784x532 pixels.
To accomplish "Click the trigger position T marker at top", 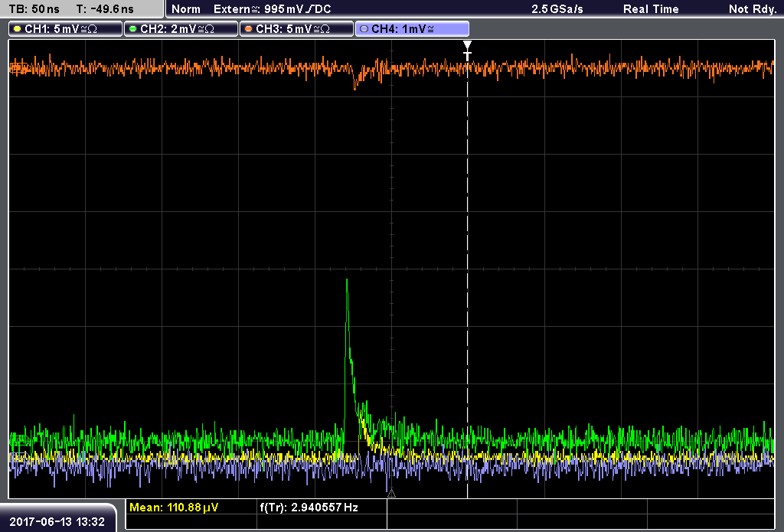I will click(x=467, y=51).
